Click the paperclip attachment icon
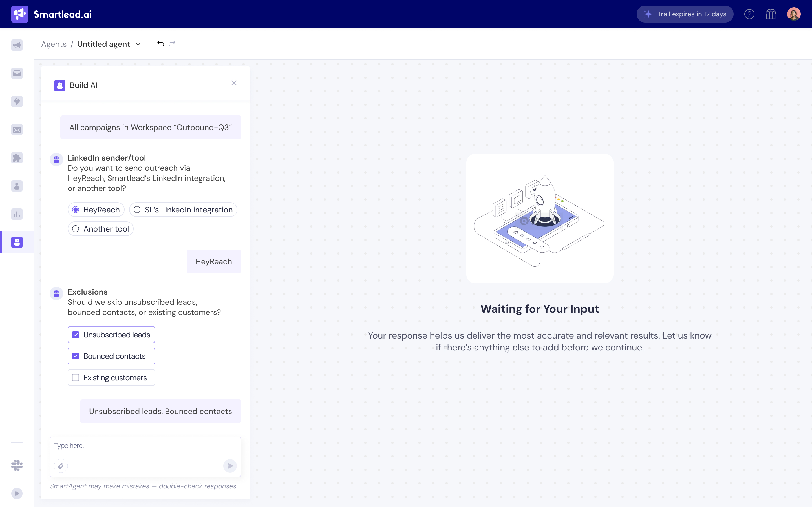Screen dimensions: 812x507 coord(61,466)
